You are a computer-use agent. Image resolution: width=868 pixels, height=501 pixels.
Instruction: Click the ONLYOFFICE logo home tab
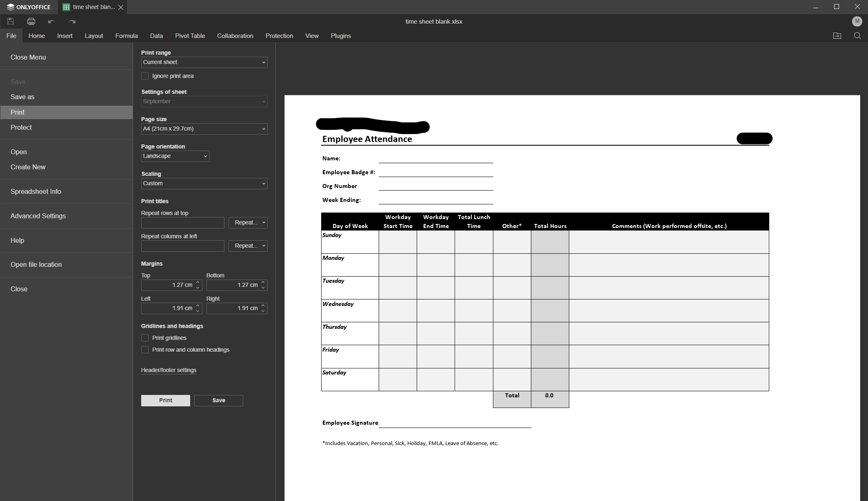[29, 7]
